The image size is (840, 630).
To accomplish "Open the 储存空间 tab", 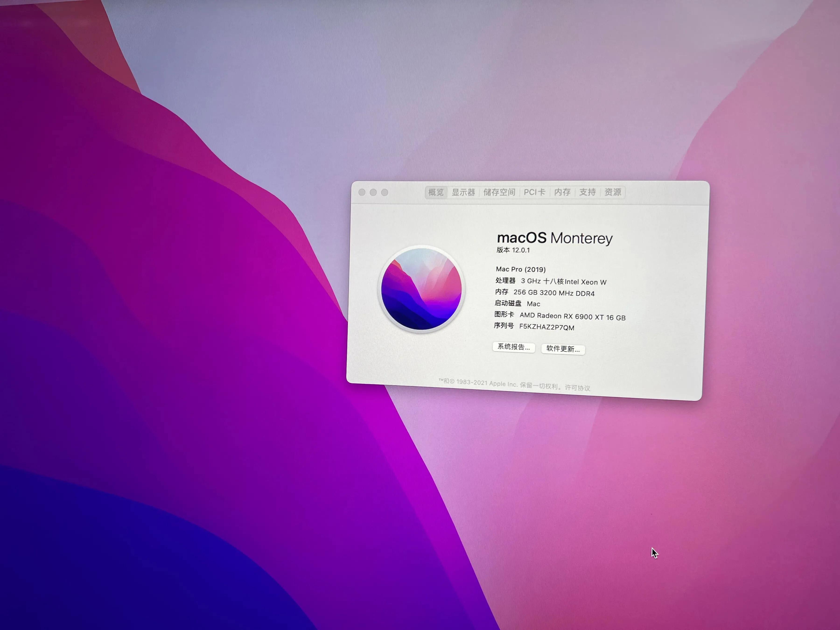I will click(x=499, y=192).
